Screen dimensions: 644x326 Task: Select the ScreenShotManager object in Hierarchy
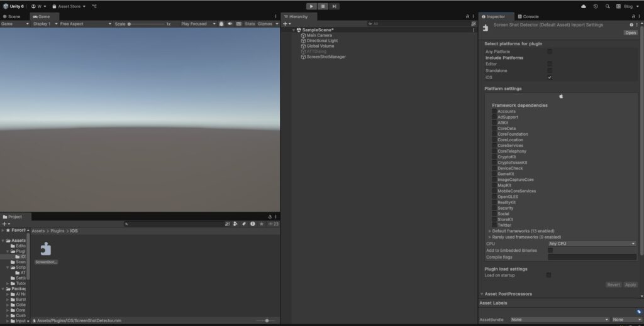click(x=326, y=57)
